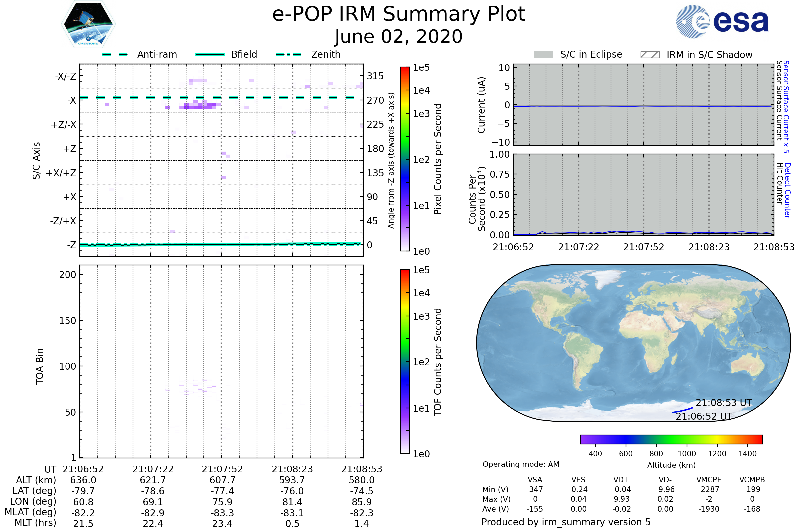Click the Produced by irm_summary version text

coord(566,522)
